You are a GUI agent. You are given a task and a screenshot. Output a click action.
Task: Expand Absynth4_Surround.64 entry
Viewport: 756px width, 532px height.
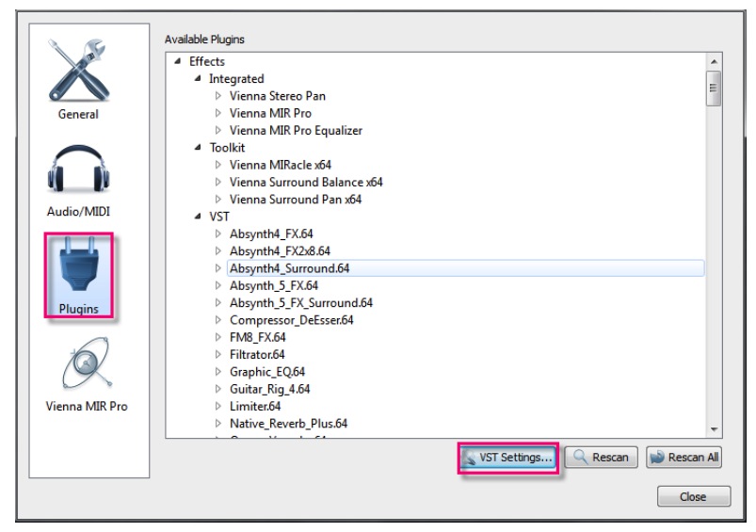pyautogui.click(x=217, y=268)
